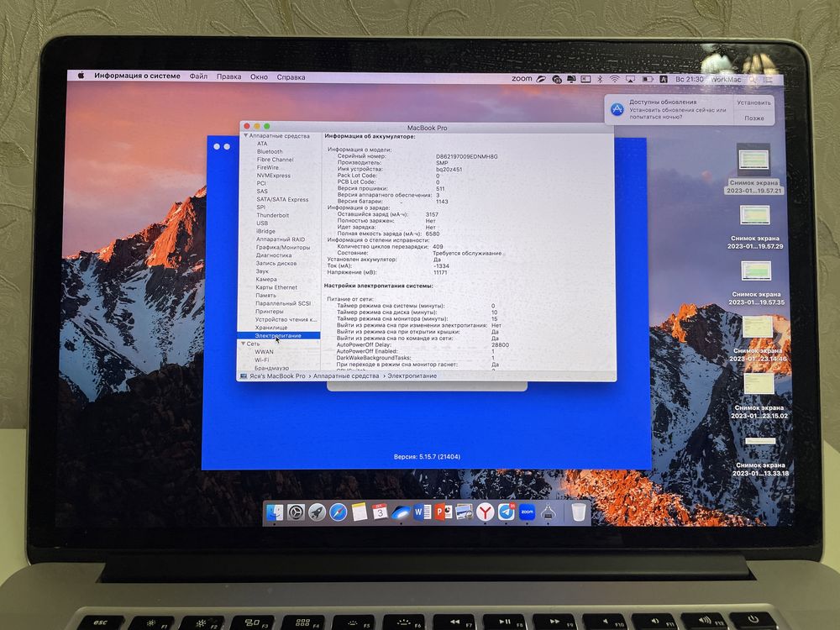Select Принтеры in sidebar

pos(270,312)
